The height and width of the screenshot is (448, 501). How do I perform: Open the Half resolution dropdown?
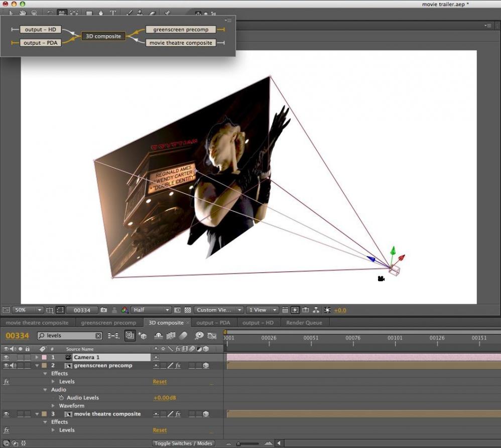[151, 310]
